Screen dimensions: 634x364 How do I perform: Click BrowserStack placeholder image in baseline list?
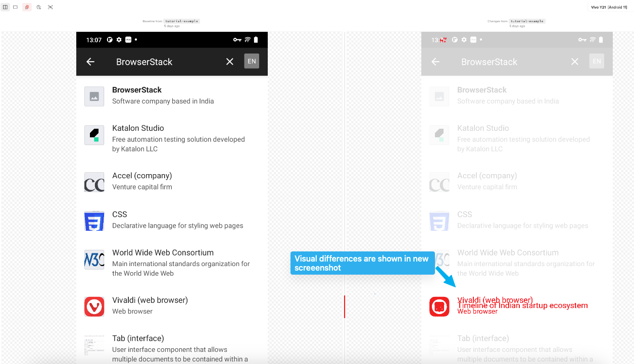coord(94,96)
